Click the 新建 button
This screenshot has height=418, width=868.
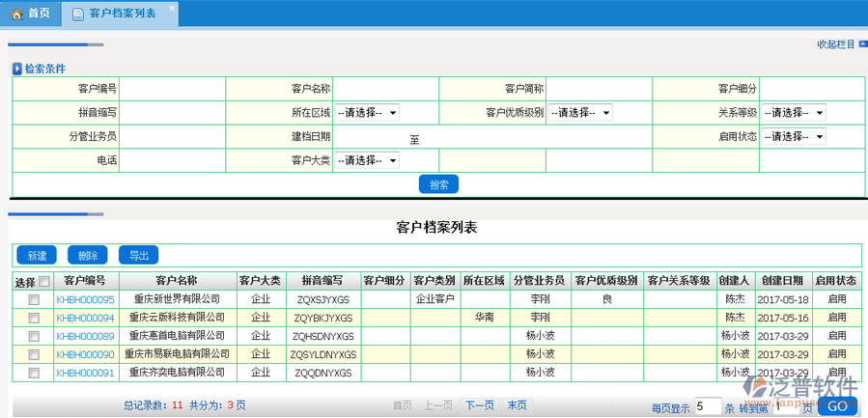click(37, 256)
